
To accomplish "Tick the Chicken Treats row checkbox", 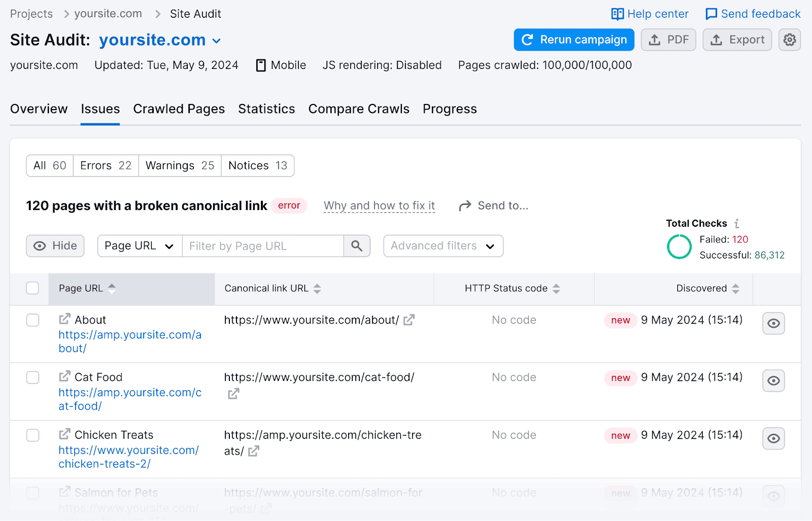I will pos(32,435).
